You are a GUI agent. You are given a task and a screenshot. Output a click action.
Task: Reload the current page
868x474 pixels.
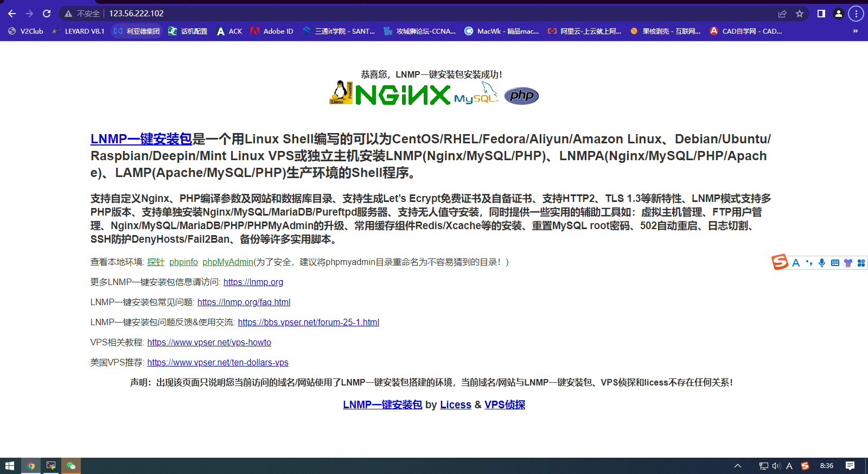click(47, 14)
